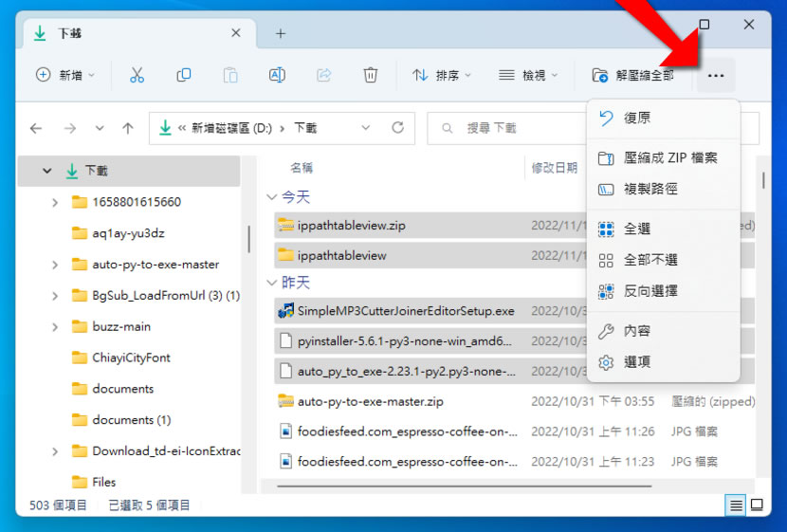The width and height of the screenshot is (787, 532).
Task: Switch to large thumbnails view in status bar
Action: (x=758, y=505)
